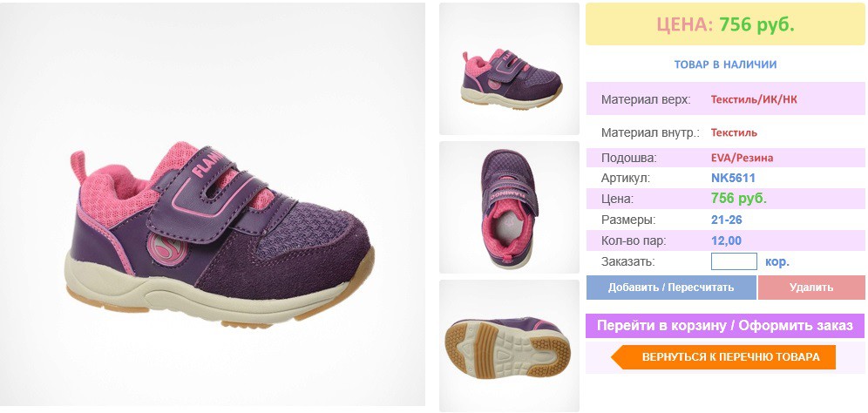The image size is (868, 413).
Task: Click the Добавить / Пересчитать button
Action: click(x=671, y=288)
